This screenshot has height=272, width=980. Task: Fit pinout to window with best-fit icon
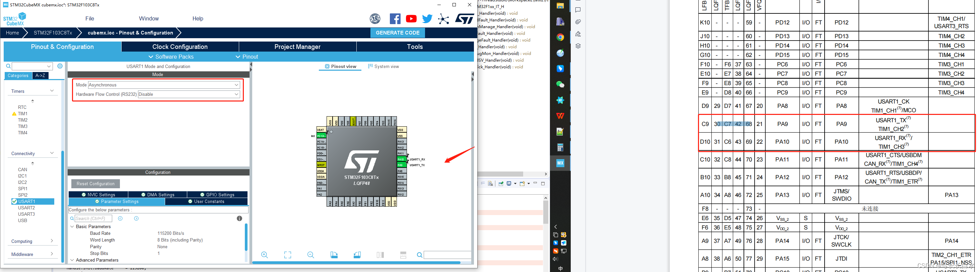click(x=288, y=255)
